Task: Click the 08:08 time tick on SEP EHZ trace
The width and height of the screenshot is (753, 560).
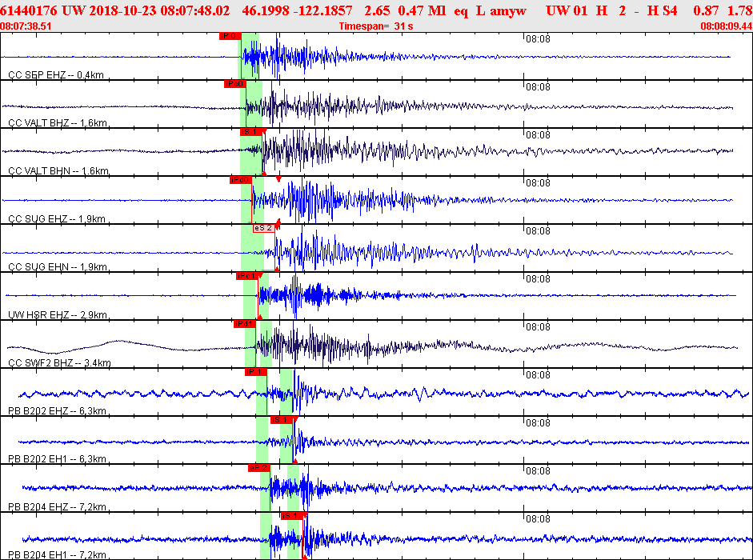Action: (x=538, y=39)
